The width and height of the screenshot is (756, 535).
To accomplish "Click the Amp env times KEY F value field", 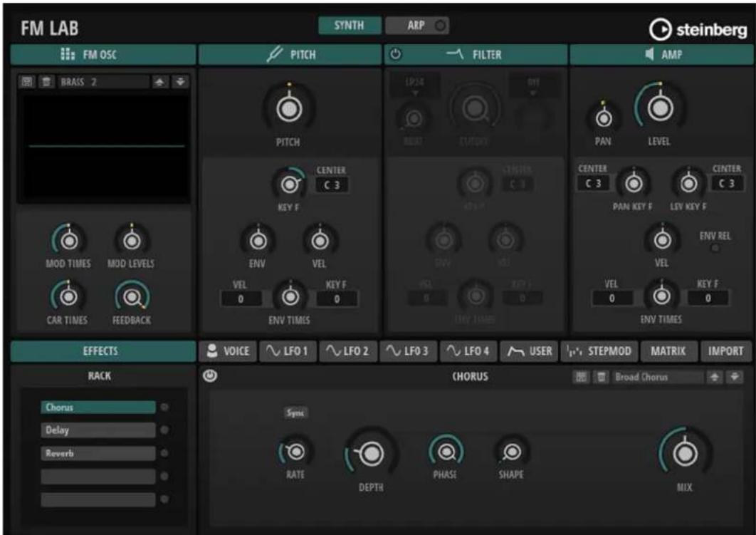I will (x=708, y=298).
